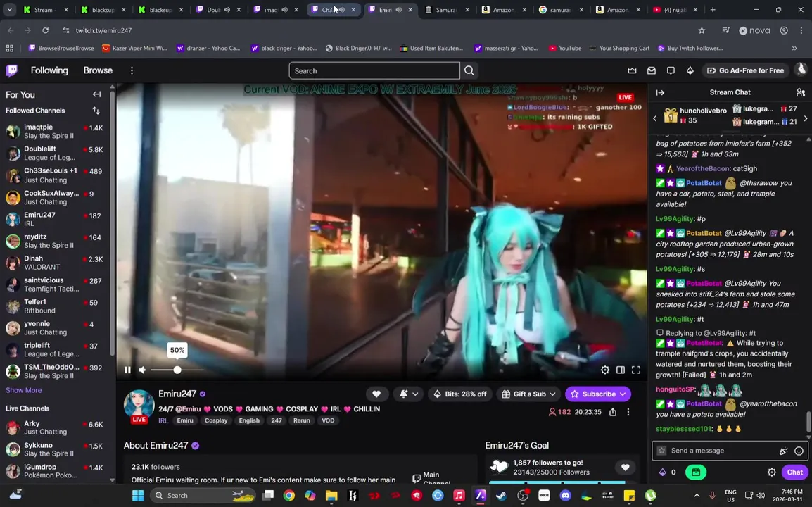Viewport: 812px width, 507px height.
Task: Expand hidden bookmarks chevron
Action: [794, 48]
